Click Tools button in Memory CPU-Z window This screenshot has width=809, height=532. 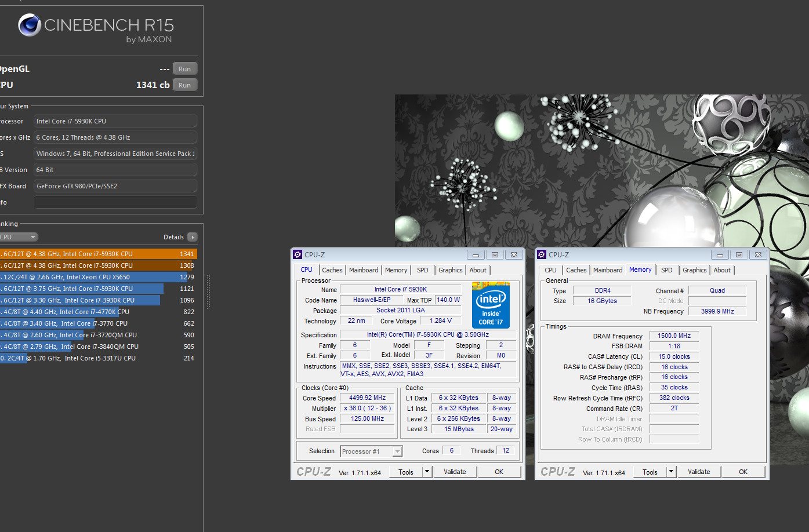650,472
